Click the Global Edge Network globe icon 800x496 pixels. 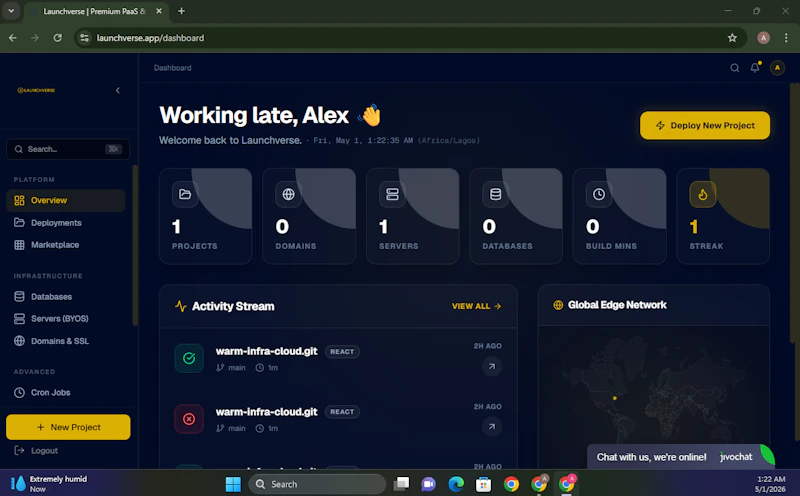558,305
